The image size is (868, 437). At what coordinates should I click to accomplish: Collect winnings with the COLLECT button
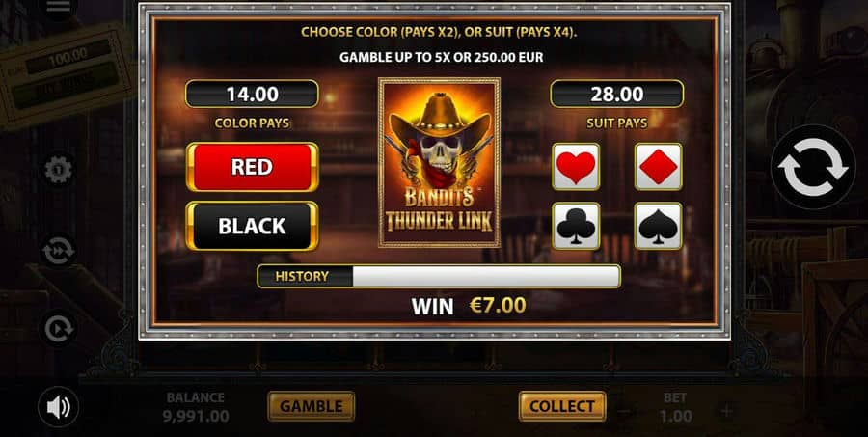[x=562, y=406]
